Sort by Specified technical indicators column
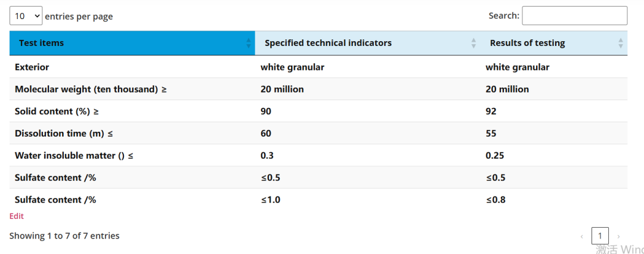Screen dimensions: 644x254 [x=367, y=43]
